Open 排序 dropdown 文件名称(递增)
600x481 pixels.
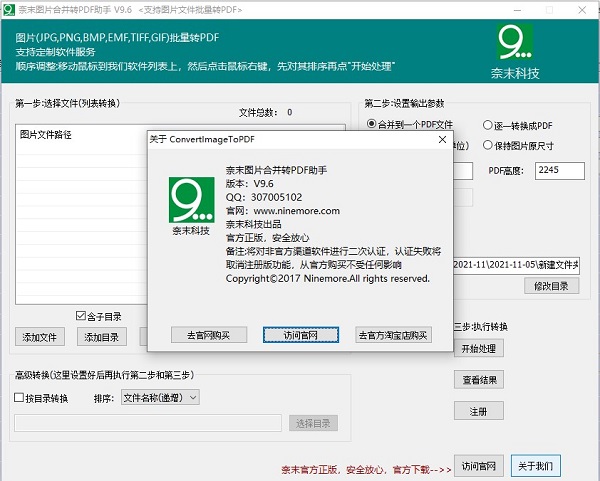click(x=160, y=398)
